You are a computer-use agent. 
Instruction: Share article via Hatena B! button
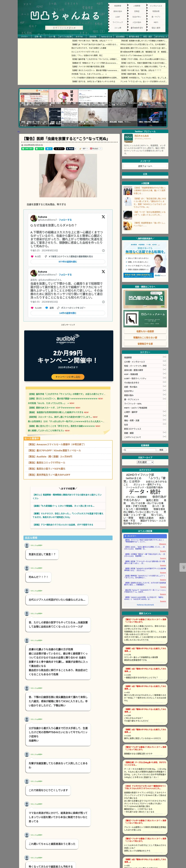pyautogui.click(x=49, y=148)
